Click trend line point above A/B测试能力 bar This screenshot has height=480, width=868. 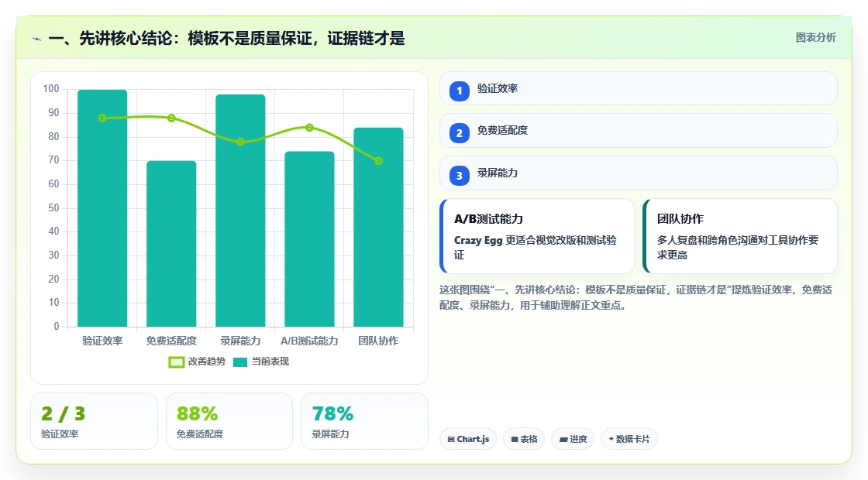(309, 127)
